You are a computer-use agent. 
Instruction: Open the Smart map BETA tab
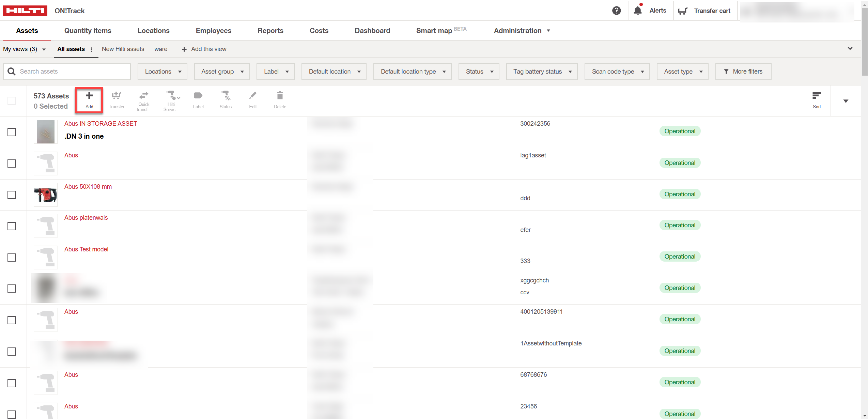click(441, 30)
